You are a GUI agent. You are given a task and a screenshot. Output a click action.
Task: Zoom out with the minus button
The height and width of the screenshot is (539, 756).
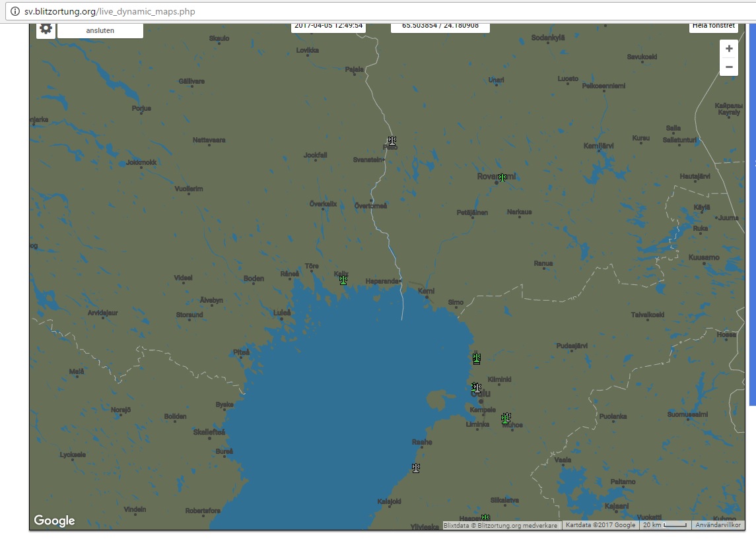click(x=729, y=67)
